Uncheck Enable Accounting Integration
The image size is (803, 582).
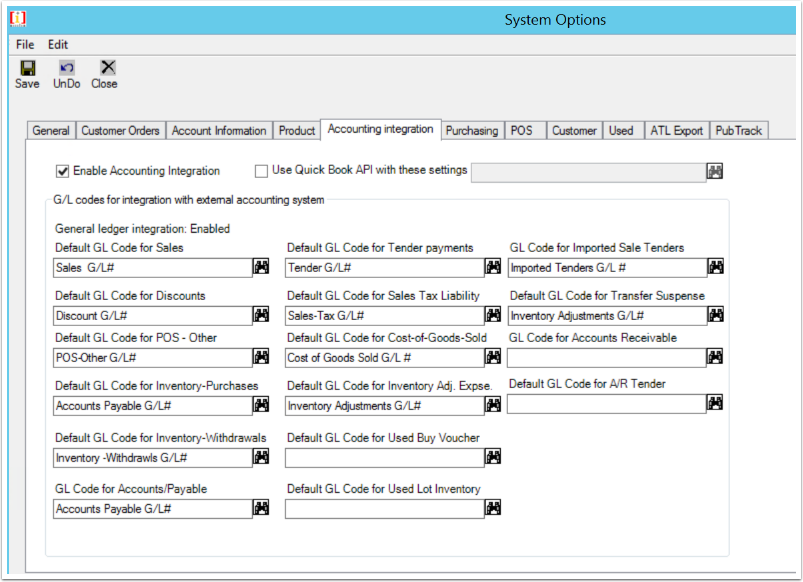(x=62, y=171)
